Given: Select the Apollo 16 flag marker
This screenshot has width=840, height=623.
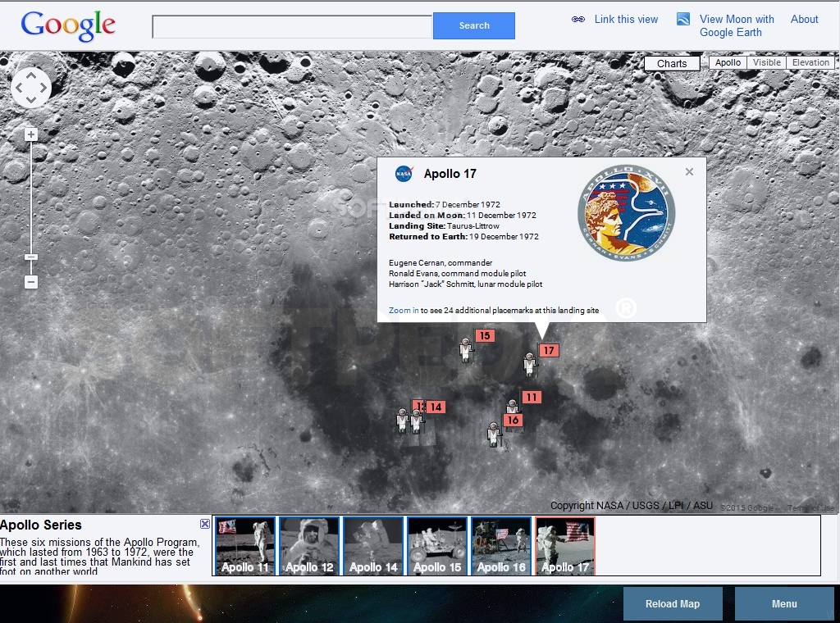Looking at the screenshot, I should pos(514,420).
